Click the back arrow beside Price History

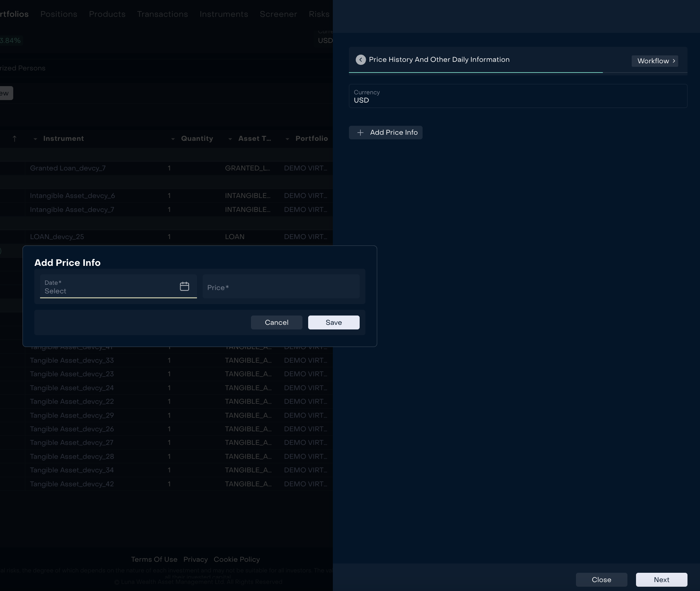(360, 60)
